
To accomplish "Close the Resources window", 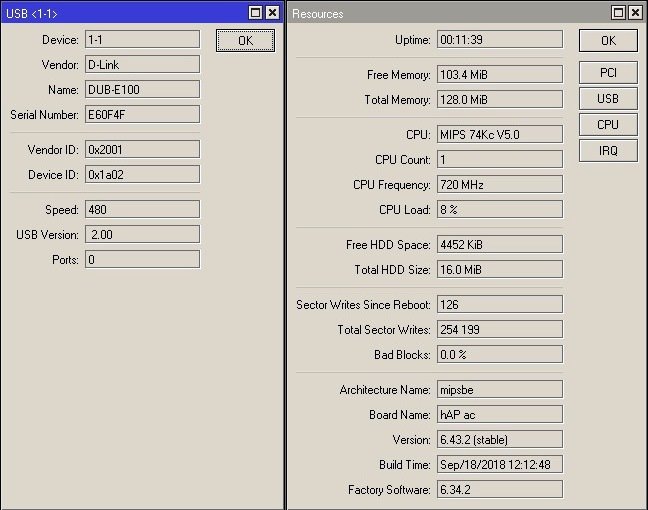I will [636, 13].
